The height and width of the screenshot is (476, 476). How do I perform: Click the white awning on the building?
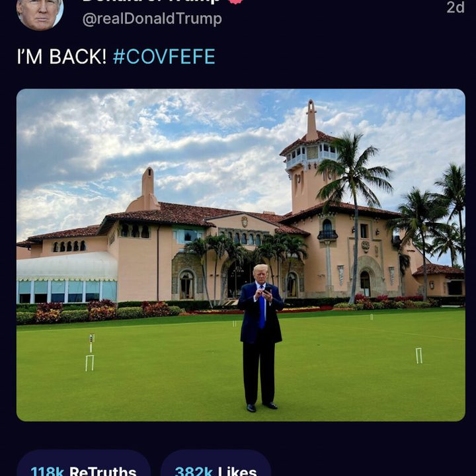coord(66,266)
